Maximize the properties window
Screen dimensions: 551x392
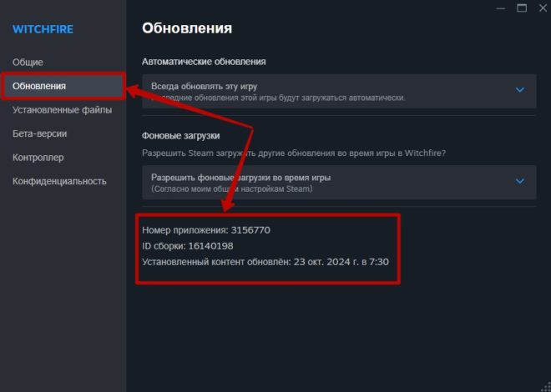522,8
